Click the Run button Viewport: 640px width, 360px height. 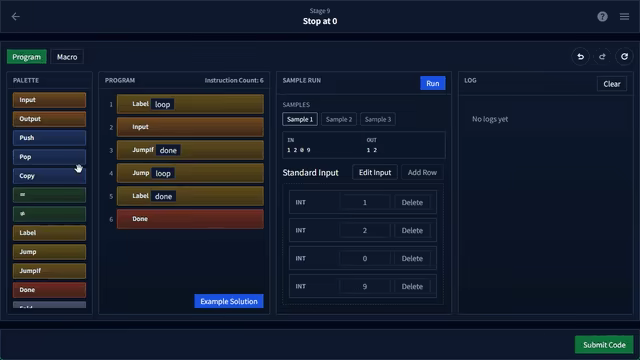[433, 83]
